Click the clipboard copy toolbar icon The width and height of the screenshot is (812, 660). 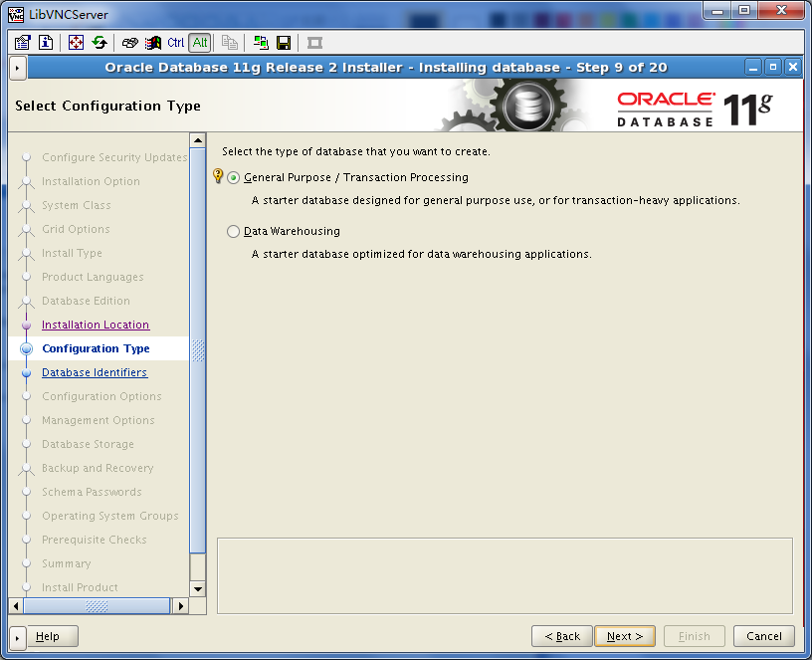(230, 43)
